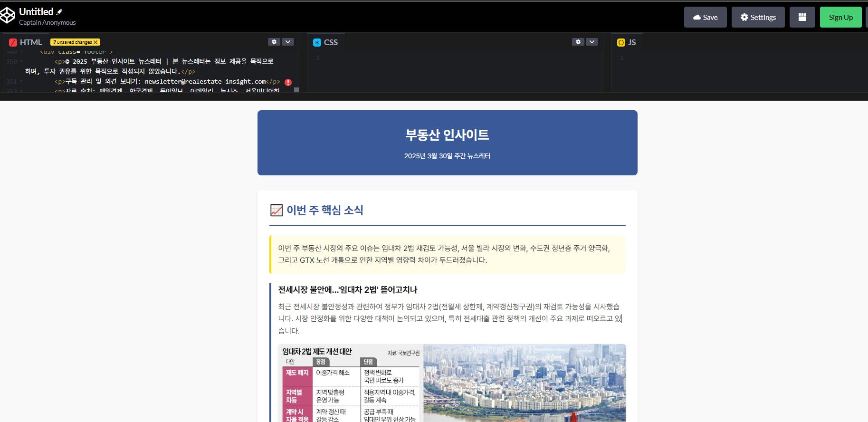Select the HTML editor tab title
This screenshot has width=868, height=422.
[31, 42]
